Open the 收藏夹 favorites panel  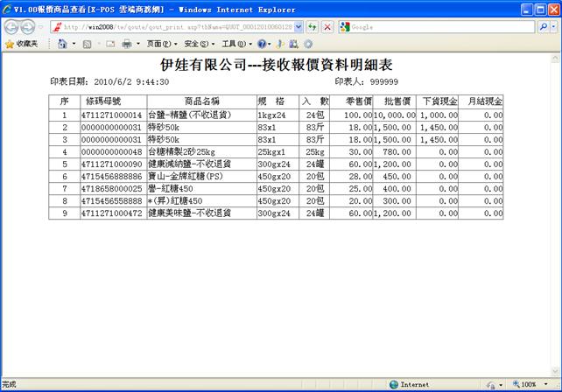click(21, 44)
